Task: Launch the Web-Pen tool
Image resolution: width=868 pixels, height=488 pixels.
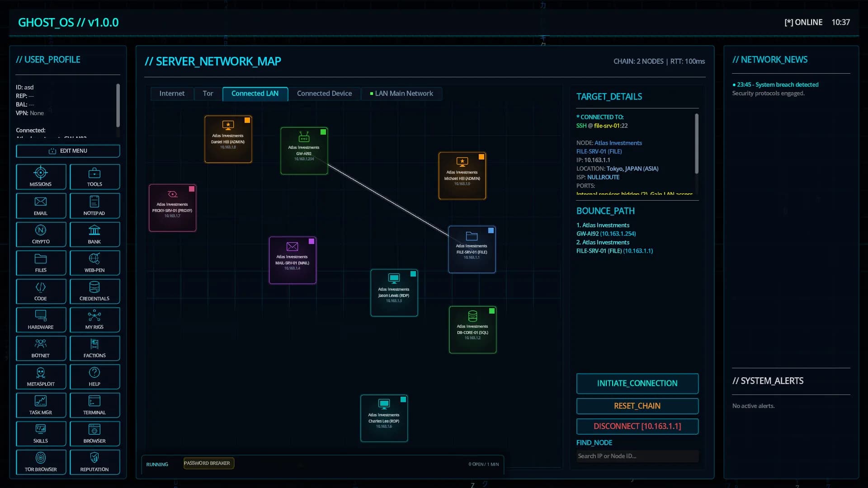Action: tap(94, 263)
